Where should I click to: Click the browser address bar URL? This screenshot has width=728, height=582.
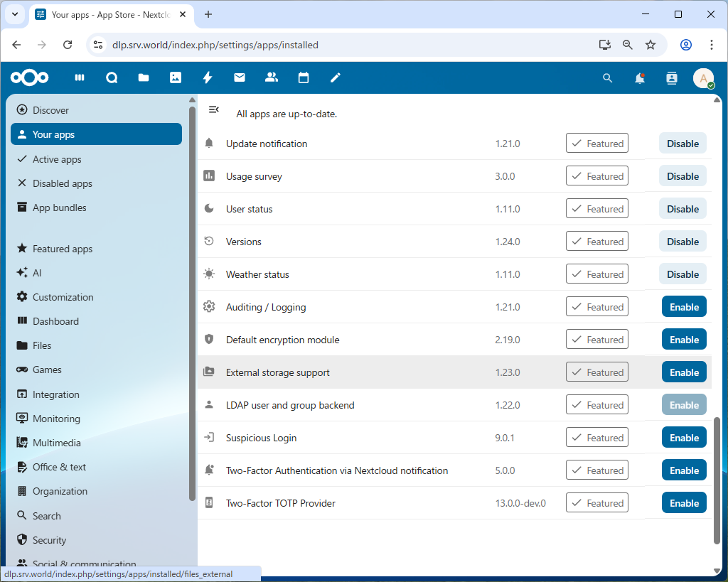pos(215,45)
